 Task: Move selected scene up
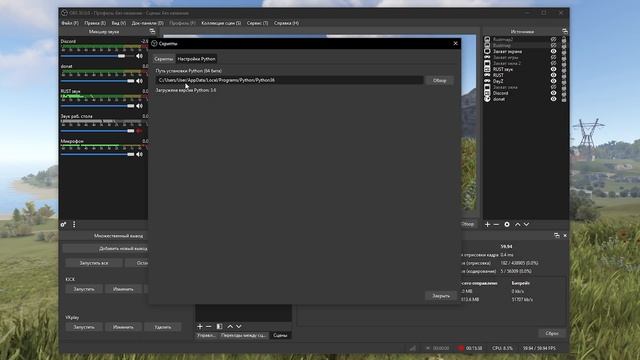point(230,327)
